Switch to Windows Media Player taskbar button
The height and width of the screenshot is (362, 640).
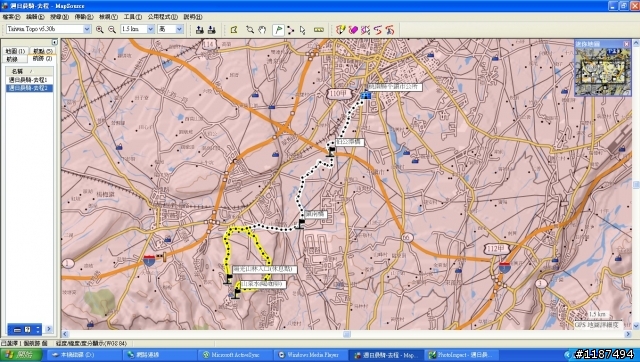[310, 355]
